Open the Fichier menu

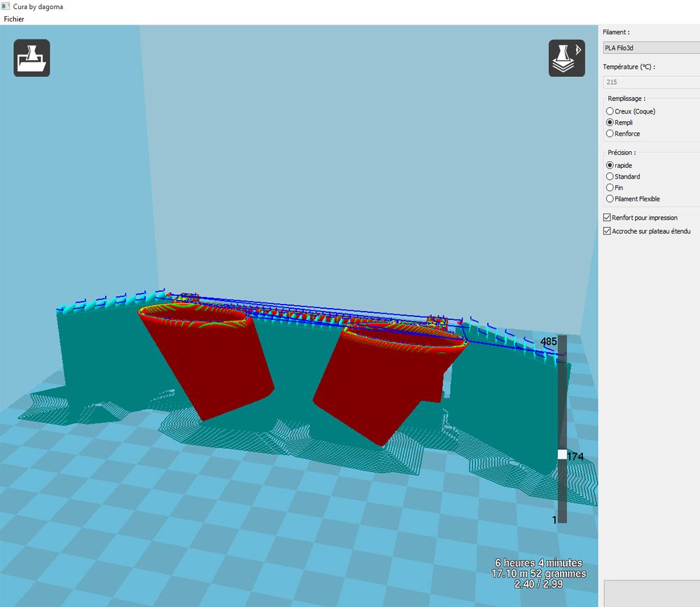[x=14, y=19]
